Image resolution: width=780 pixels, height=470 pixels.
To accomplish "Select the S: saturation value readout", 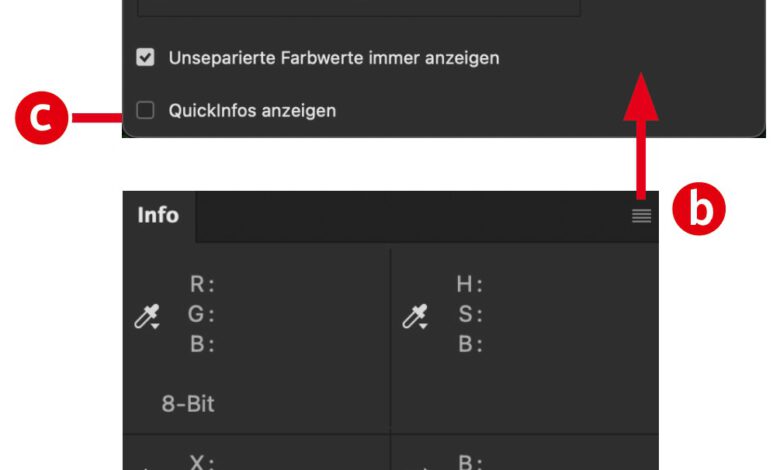I will point(470,315).
